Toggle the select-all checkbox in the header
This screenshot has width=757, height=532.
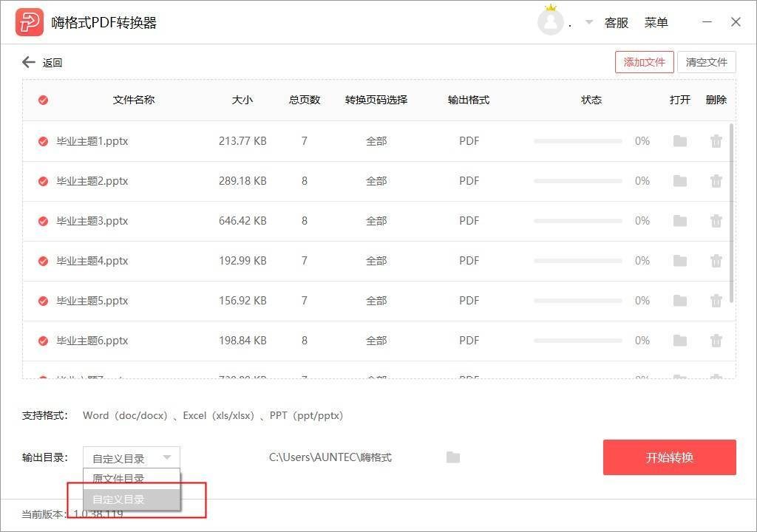pos(43,100)
